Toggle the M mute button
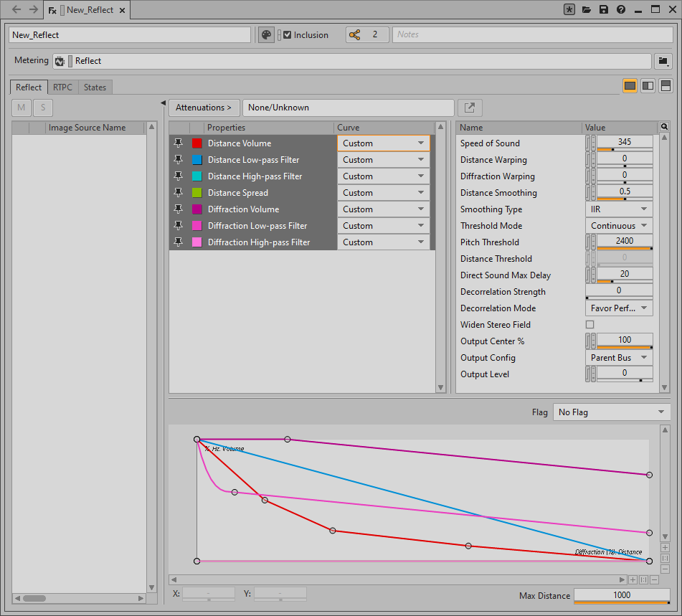This screenshot has width=682, height=616. tap(22, 108)
